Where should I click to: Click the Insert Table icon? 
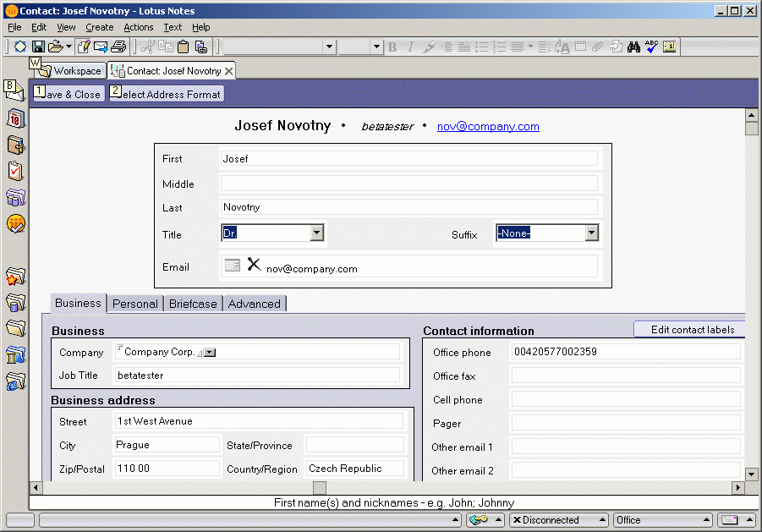tap(580, 47)
